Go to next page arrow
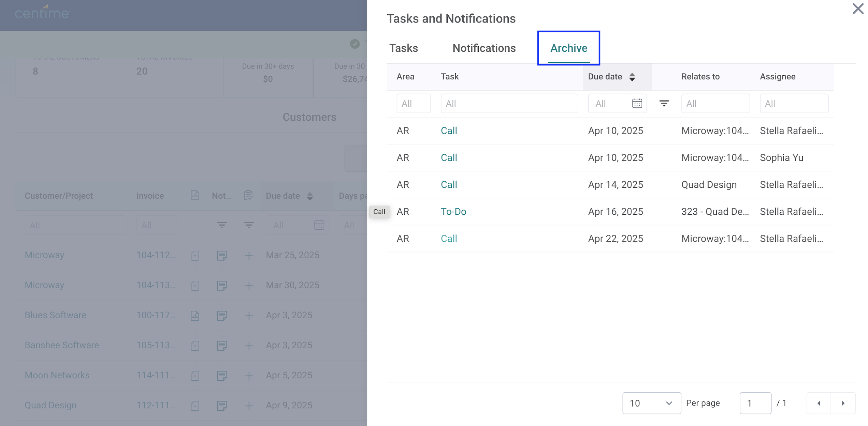868x426 pixels. click(x=843, y=403)
